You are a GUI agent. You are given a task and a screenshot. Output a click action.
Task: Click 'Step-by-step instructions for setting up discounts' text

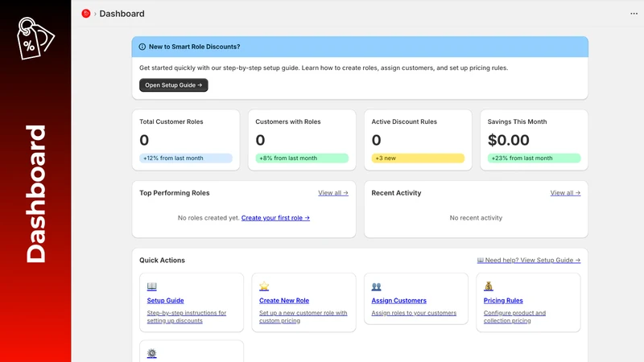(x=187, y=316)
